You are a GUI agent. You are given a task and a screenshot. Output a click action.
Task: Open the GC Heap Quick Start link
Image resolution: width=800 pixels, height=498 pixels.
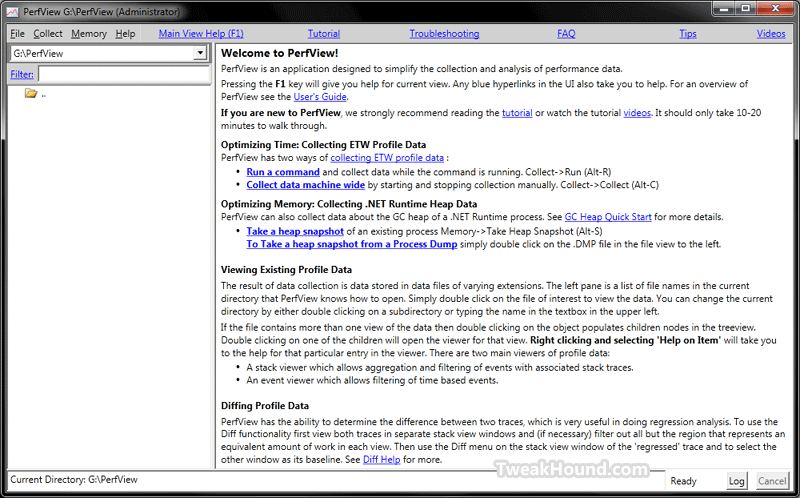click(608, 217)
